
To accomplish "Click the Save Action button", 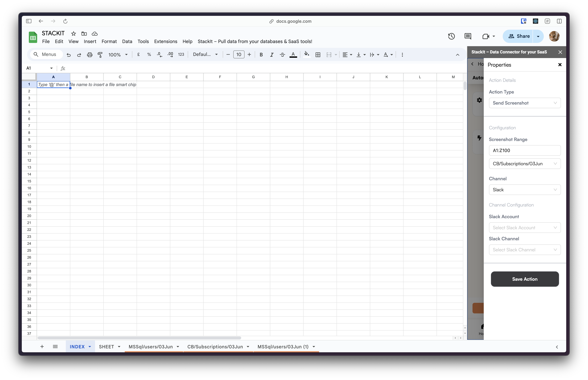I will point(524,279).
